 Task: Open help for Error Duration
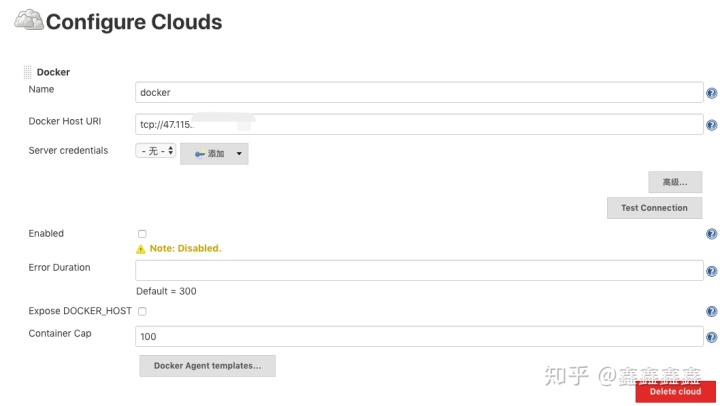click(711, 271)
